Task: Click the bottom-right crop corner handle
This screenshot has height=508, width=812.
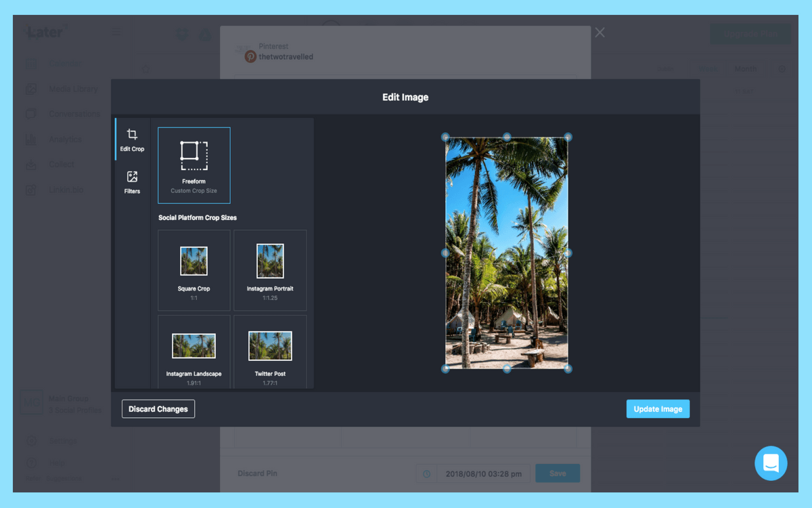Action: pos(568,369)
